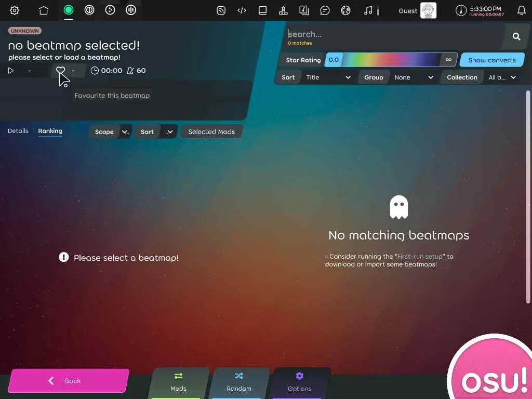The image size is (532, 399).
Task: Click the magnifier search icon
Action: coord(516,36)
